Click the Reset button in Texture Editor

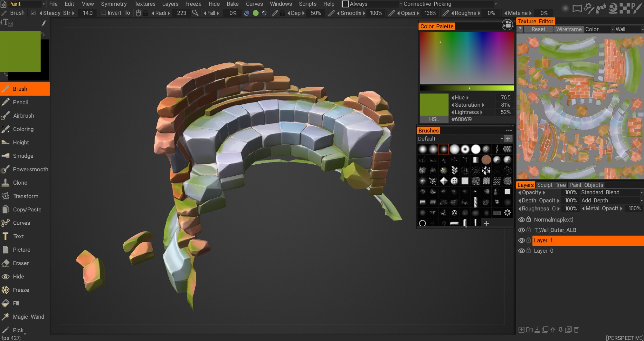[x=538, y=29]
